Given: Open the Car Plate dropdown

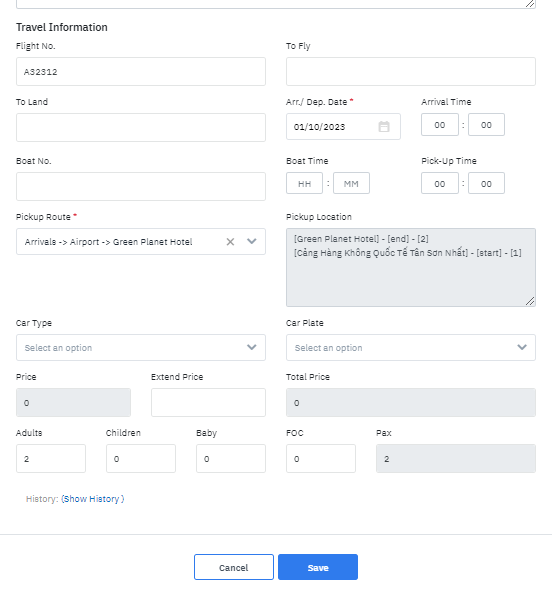Looking at the screenshot, I should tap(411, 347).
